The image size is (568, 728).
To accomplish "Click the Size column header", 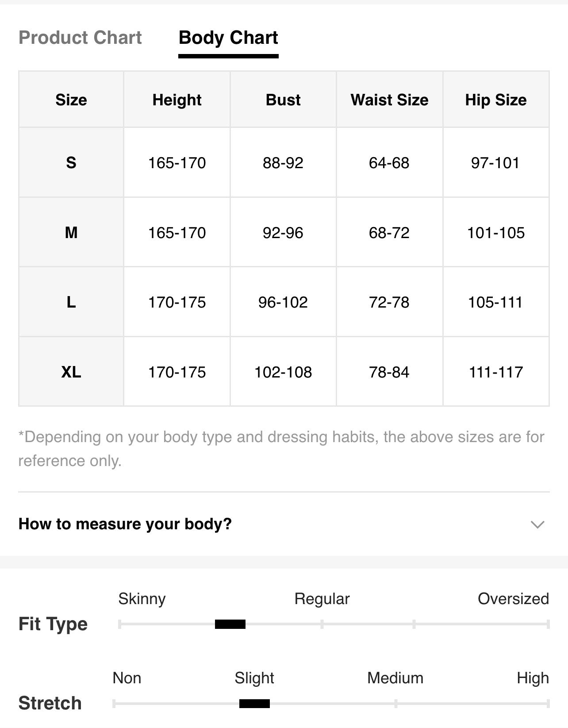I will (71, 100).
